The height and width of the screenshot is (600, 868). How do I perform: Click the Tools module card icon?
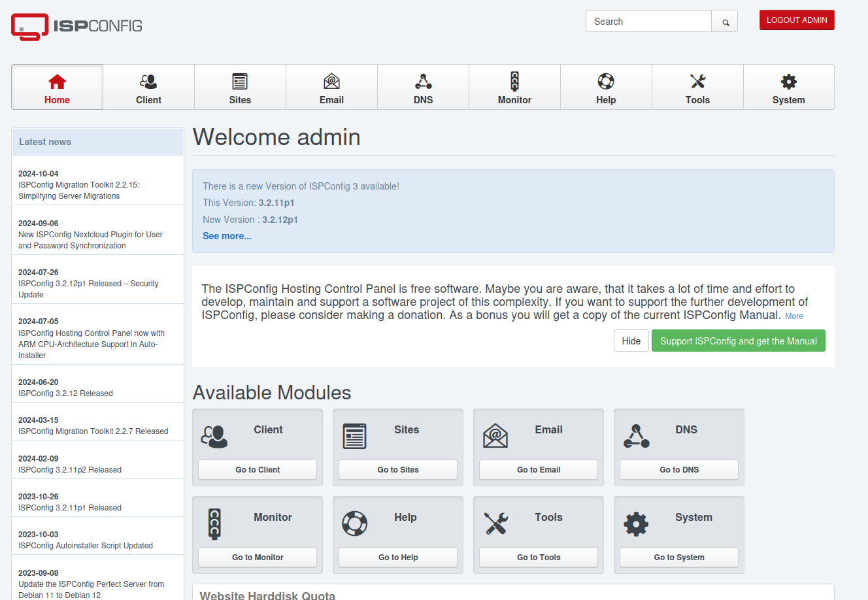coord(495,524)
